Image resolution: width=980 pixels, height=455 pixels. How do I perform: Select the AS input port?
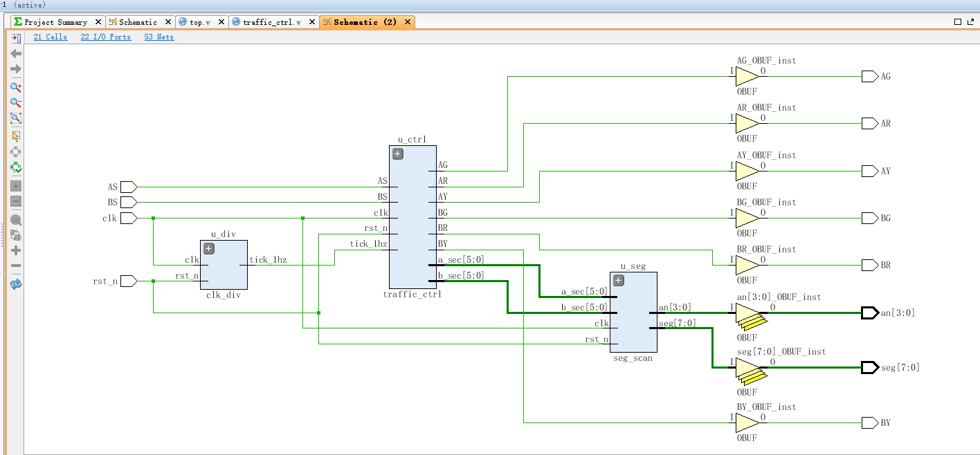[129, 187]
